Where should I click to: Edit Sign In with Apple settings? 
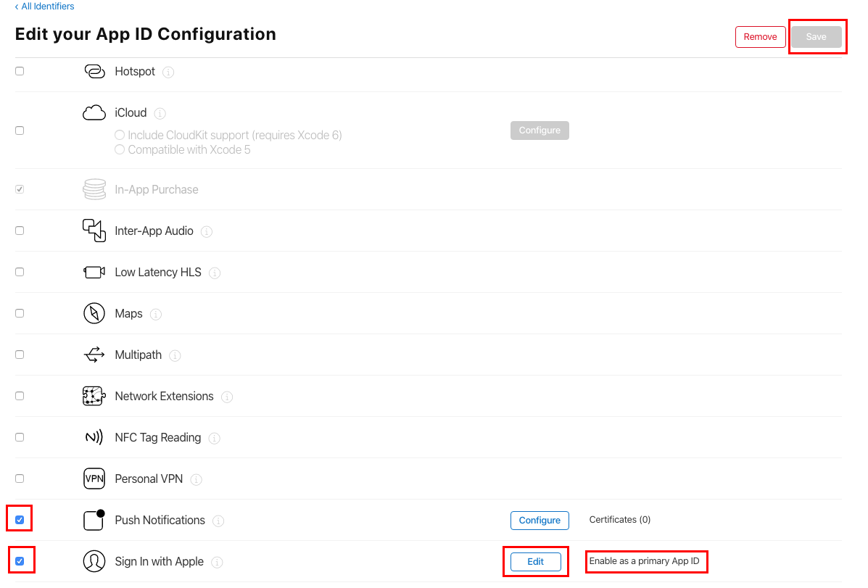click(535, 561)
